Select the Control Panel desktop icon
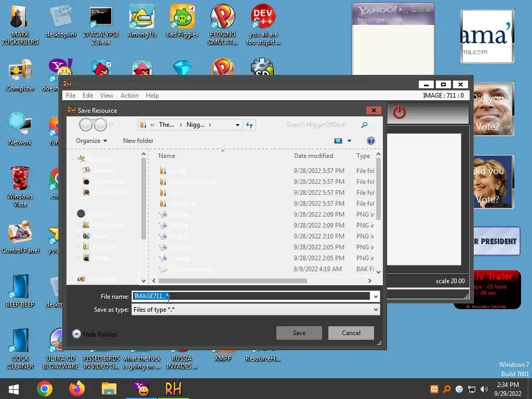This screenshot has width=532, height=399. point(20,237)
